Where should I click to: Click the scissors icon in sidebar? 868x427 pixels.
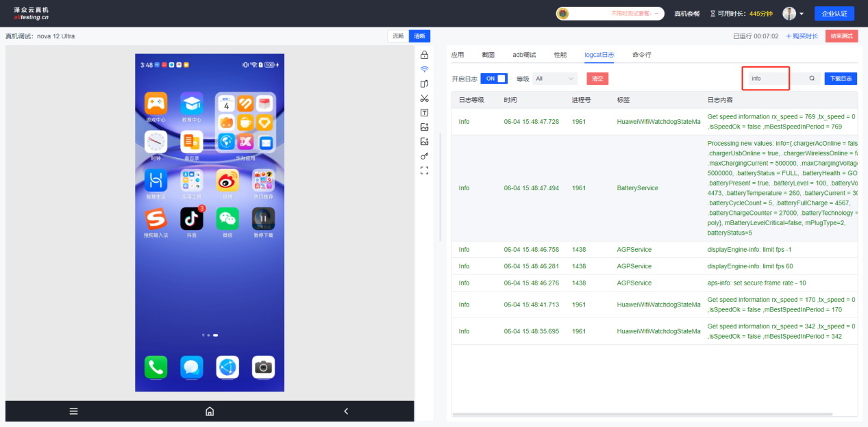point(424,99)
